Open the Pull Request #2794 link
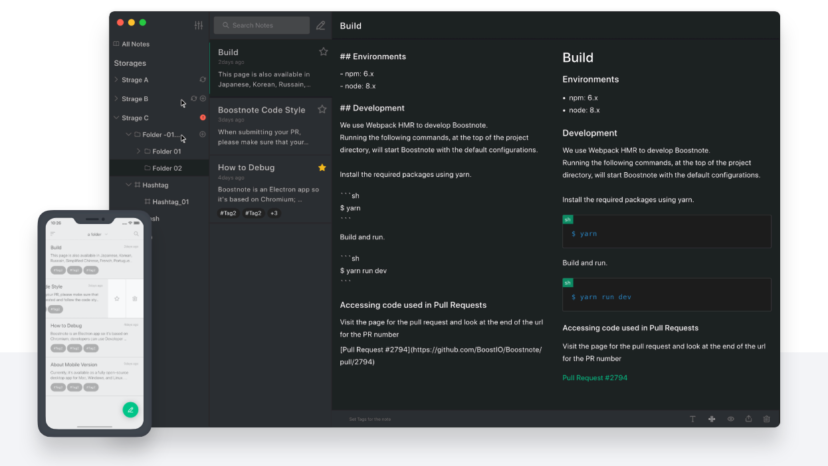The height and width of the screenshot is (466, 828). 595,378
